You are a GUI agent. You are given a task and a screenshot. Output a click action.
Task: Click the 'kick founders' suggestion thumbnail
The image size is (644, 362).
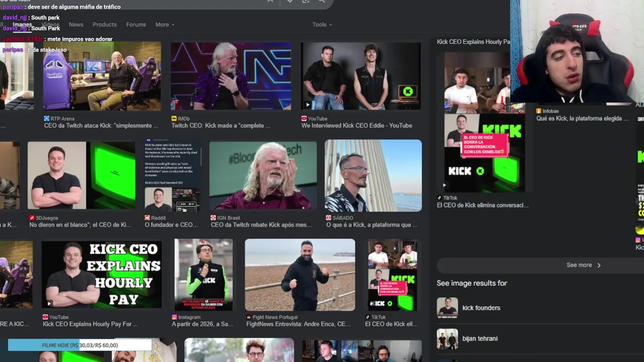click(447, 308)
